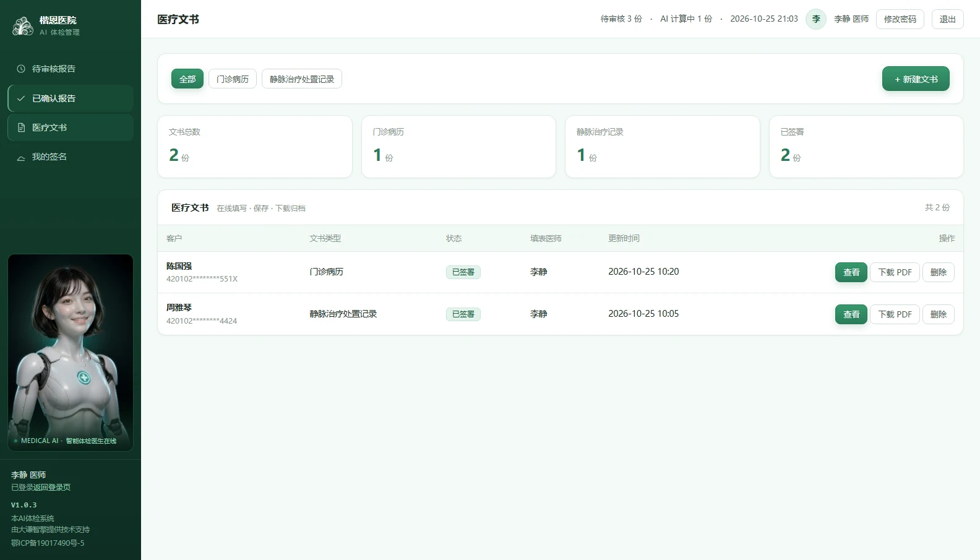Click the document icon beside 医疗文书
Viewport: 980px width, 560px height.
click(x=21, y=127)
